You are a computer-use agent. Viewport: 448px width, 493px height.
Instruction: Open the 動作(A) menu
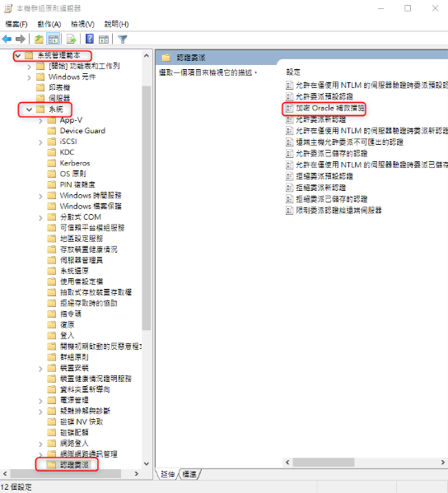[49, 24]
